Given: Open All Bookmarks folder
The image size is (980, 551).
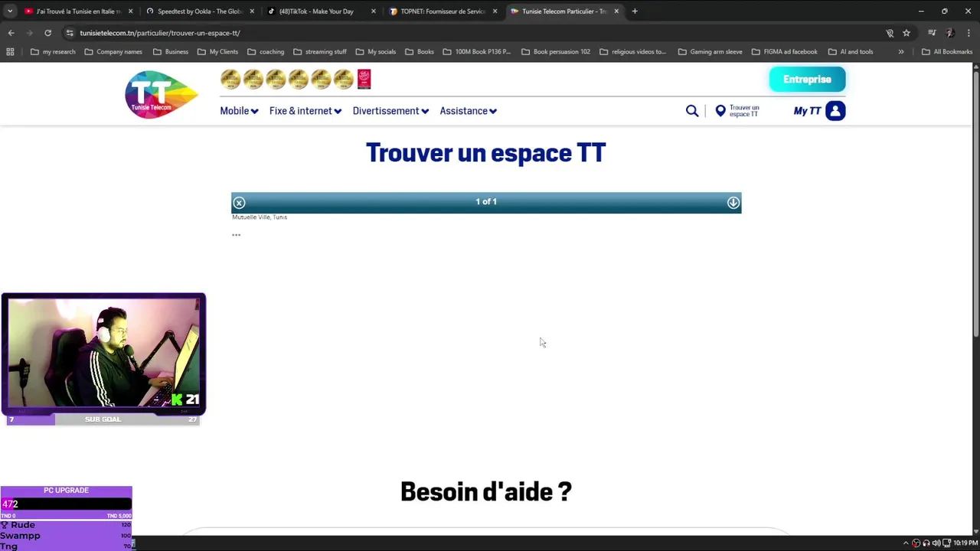Looking at the screenshot, I should 947,52.
